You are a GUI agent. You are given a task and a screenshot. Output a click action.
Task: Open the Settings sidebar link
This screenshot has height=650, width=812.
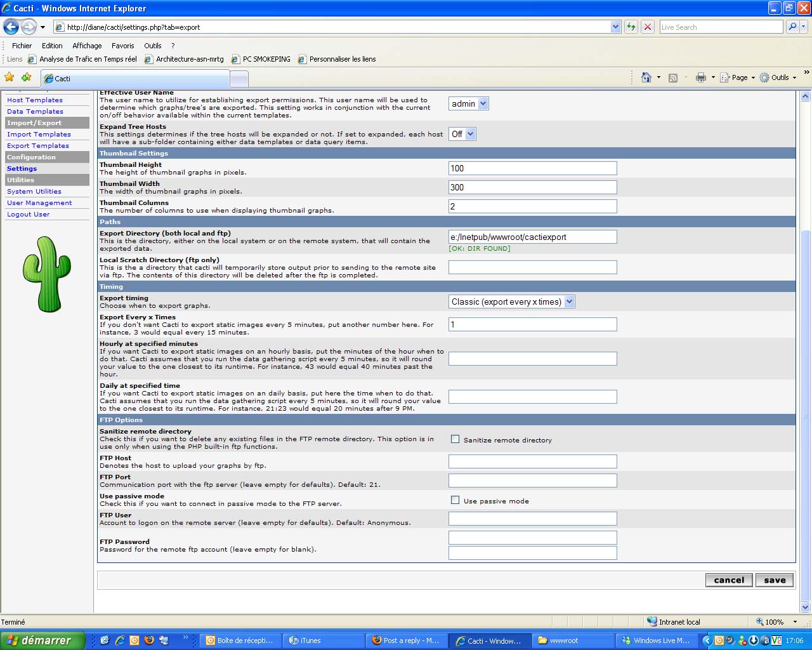tap(22, 168)
